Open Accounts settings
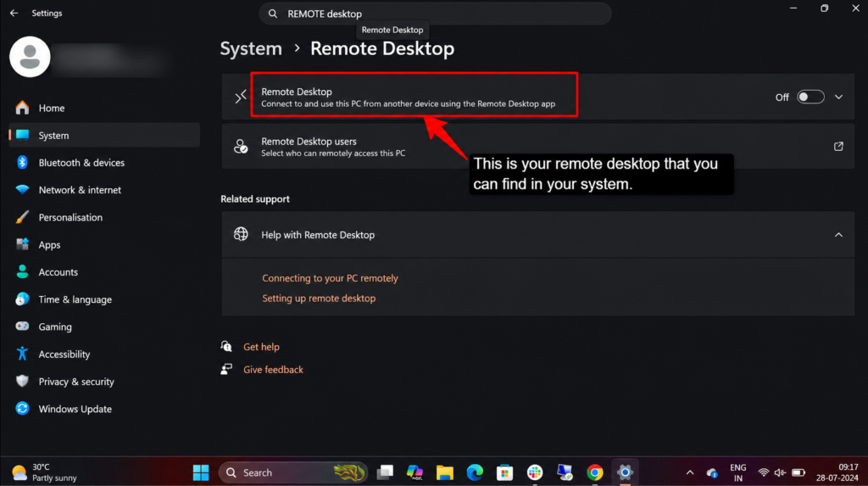Screen dimensions: 868x486 click(x=104, y=272)
